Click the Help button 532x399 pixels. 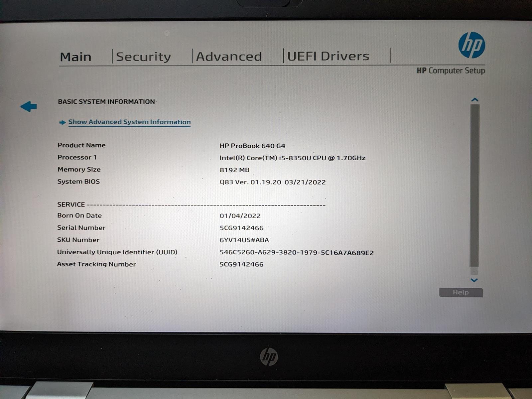(x=461, y=292)
